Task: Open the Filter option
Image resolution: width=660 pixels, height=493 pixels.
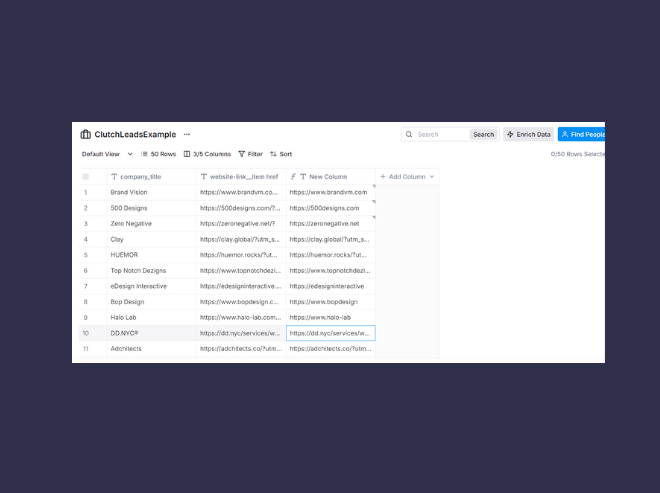Action: [250, 154]
